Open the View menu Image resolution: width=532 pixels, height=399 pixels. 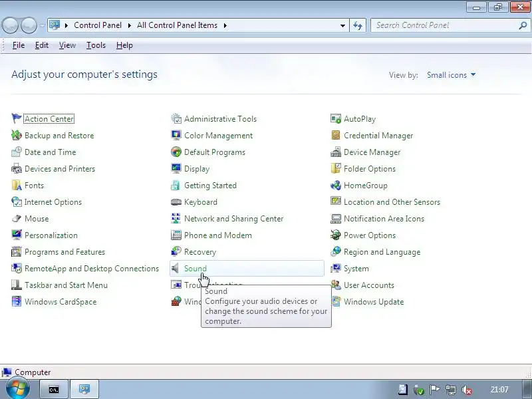[67, 45]
